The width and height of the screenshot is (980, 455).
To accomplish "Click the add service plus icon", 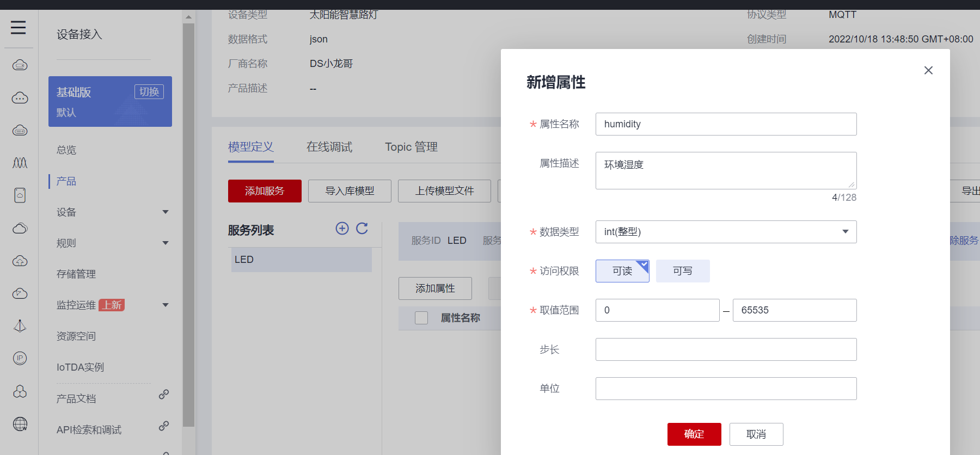I will 342,229.
